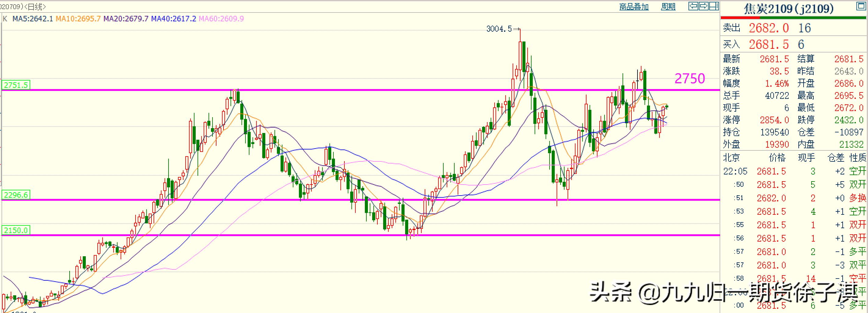Select the 22:05 tick row
This screenshot has height=313, width=868.
794,171
